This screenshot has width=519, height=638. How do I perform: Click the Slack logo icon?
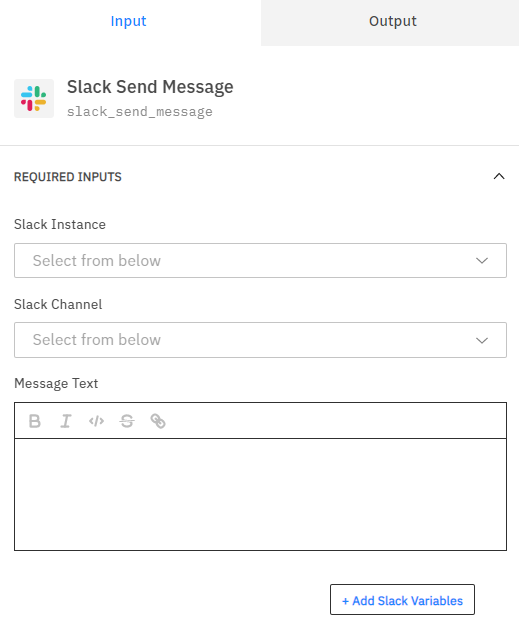click(x=34, y=98)
